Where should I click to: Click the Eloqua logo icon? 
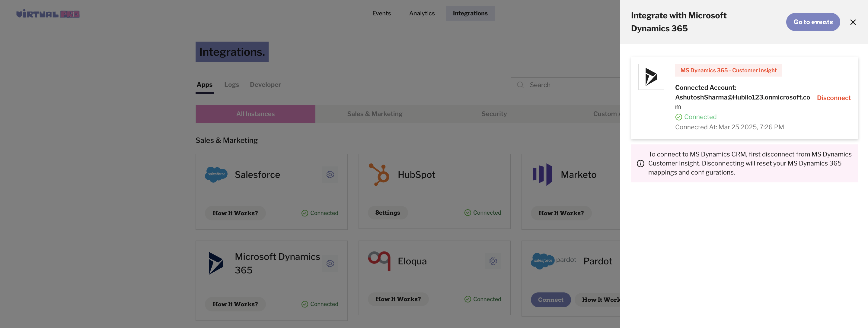tap(379, 261)
